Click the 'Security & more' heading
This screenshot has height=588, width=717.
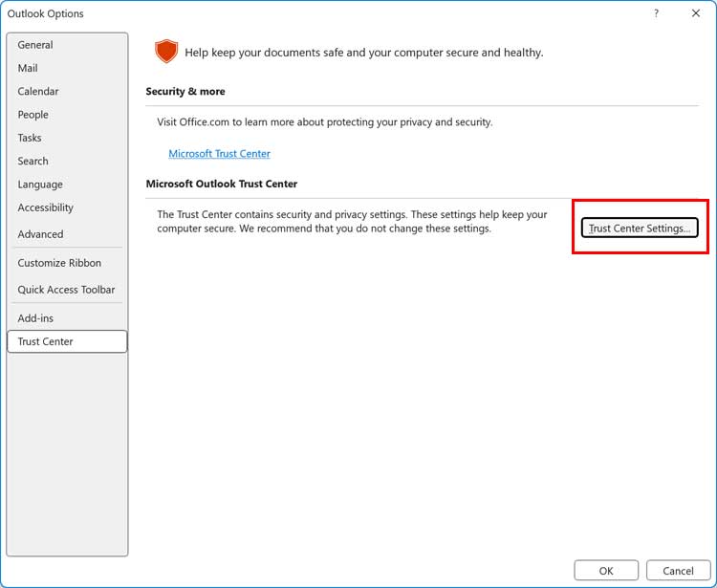click(185, 92)
